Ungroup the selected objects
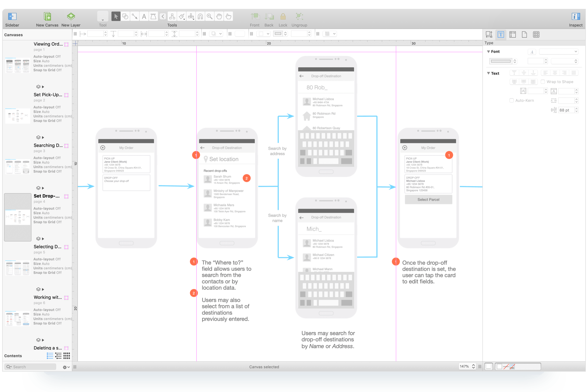 (299, 16)
